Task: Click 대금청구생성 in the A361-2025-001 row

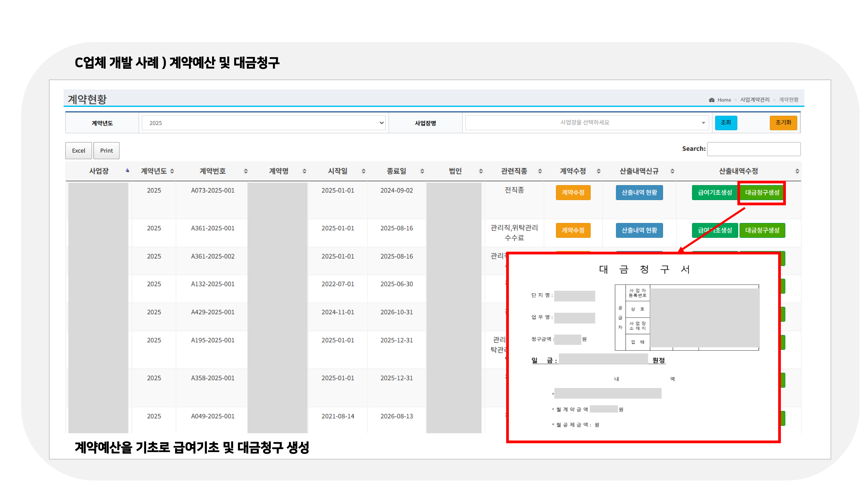Action: (762, 230)
